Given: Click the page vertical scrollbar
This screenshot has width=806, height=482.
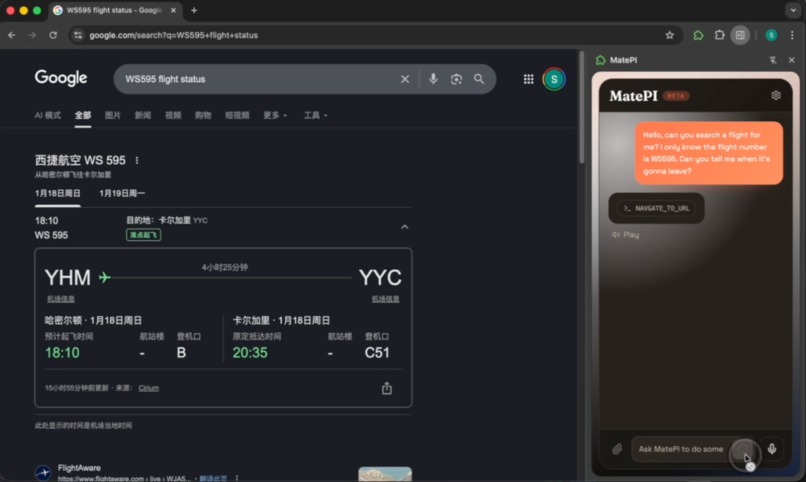Looking at the screenshot, I should 582,108.
